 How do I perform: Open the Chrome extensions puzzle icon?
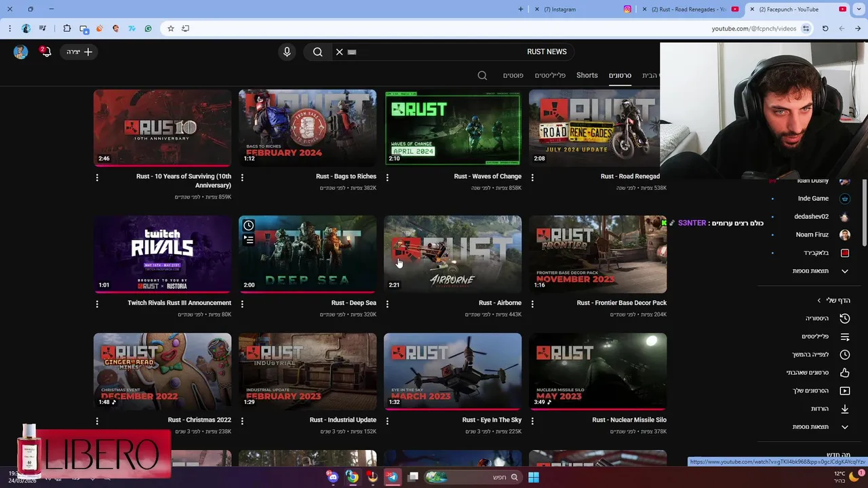click(66, 28)
